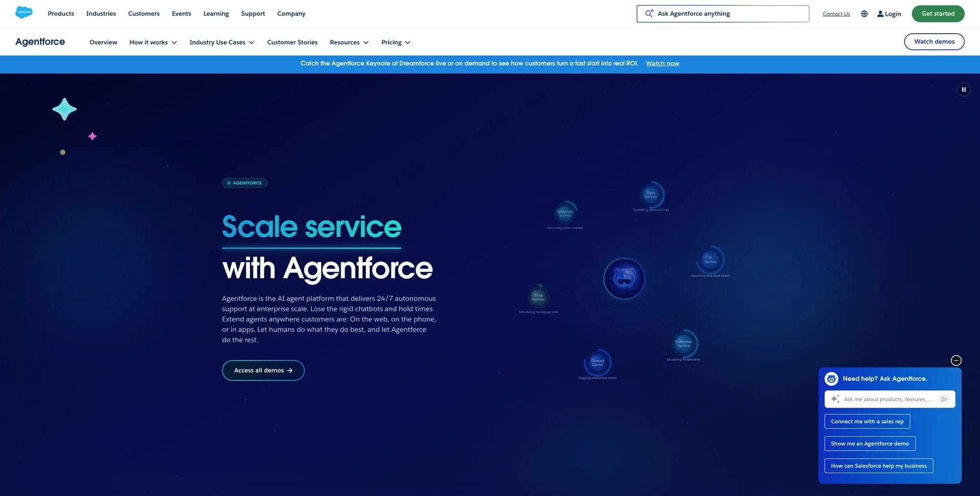This screenshot has height=496, width=980.
Task: Click the search sparkle icon
Action: tap(649, 14)
